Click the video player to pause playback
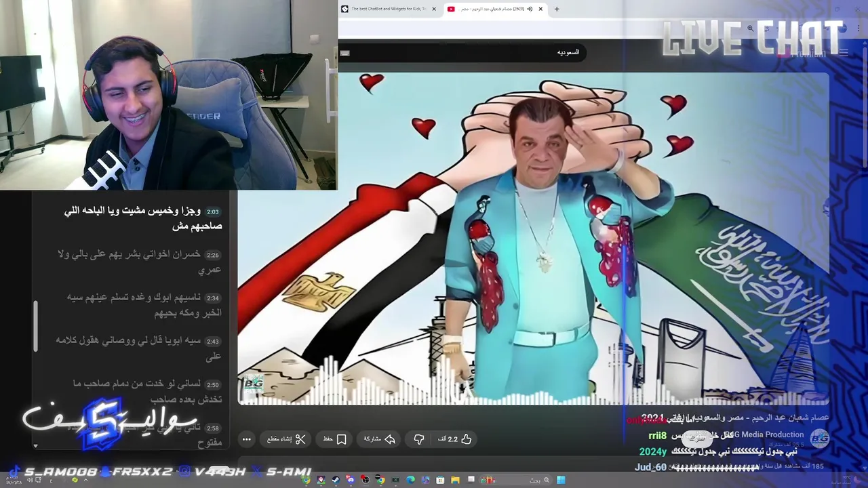Image resolution: width=868 pixels, height=488 pixels. (533, 237)
